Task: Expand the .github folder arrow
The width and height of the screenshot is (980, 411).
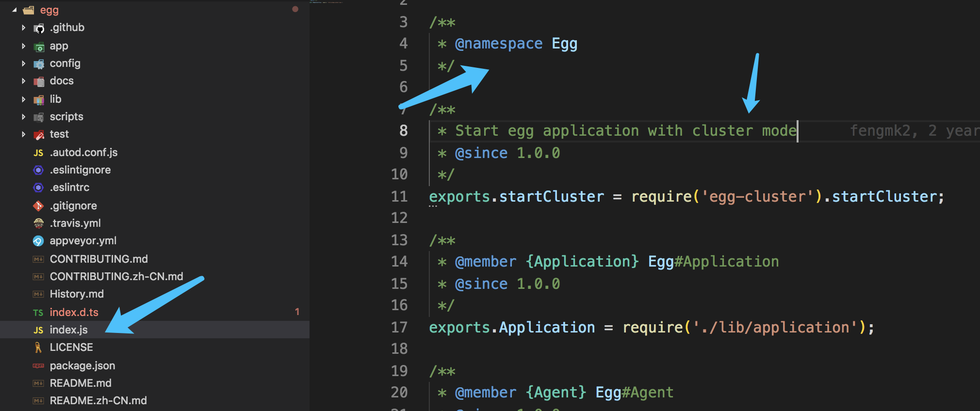Action: click(x=23, y=28)
